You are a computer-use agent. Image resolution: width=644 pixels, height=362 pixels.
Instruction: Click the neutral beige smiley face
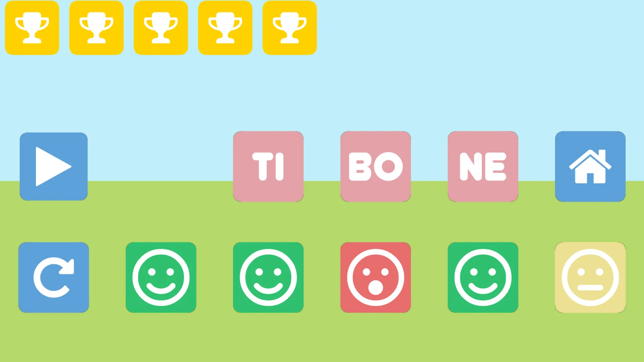click(x=590, y=277)
